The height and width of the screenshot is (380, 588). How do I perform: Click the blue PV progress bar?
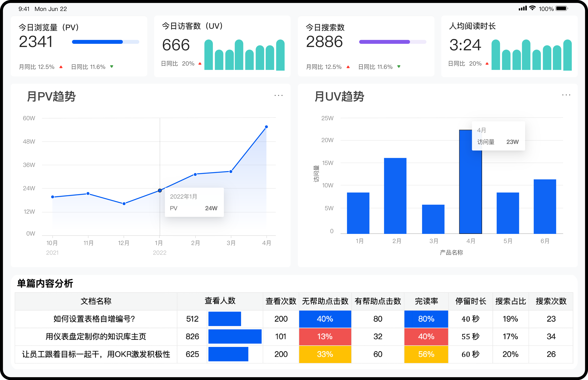pyautogui.click(x=97, y=42)
